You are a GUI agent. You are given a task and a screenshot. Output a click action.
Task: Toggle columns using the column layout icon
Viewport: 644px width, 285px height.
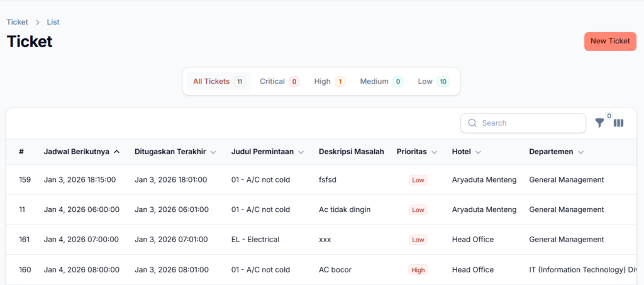[618, 123]
